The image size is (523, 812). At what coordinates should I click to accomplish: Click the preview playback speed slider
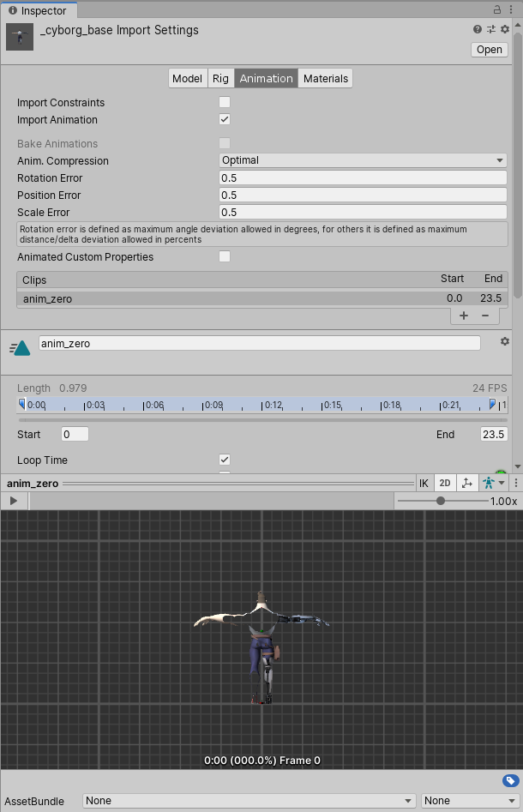pyautogui.click(x=441, y=501)
